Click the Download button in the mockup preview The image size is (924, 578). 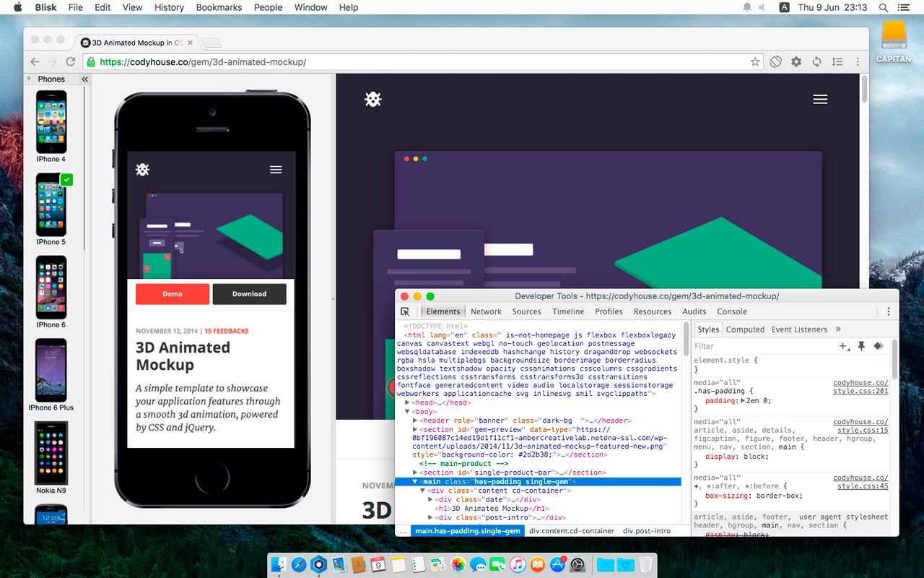click(x=249, y=294)
